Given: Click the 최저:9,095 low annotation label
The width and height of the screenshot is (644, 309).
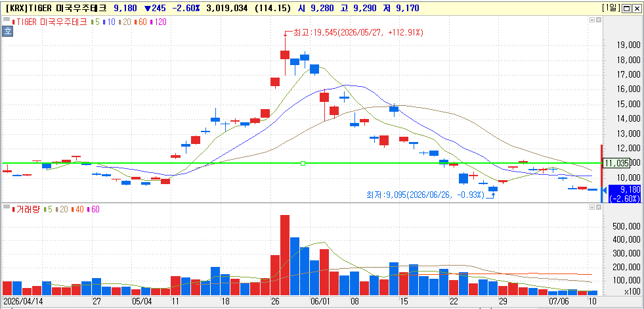Looking at the screenshot, I should (x=425, y=195).
